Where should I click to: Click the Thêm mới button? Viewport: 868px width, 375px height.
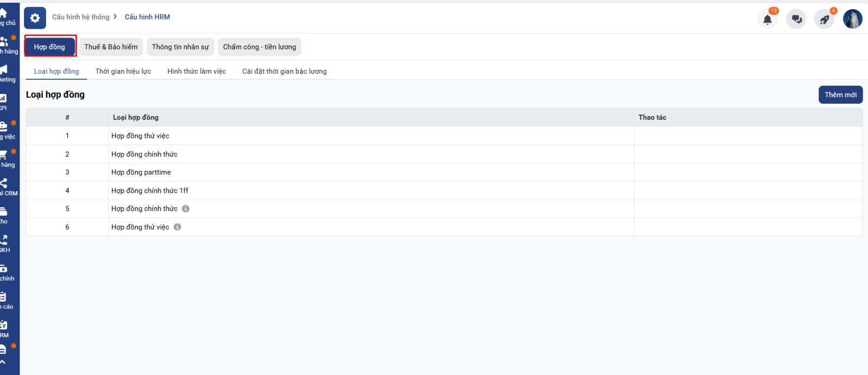[840, 95]
